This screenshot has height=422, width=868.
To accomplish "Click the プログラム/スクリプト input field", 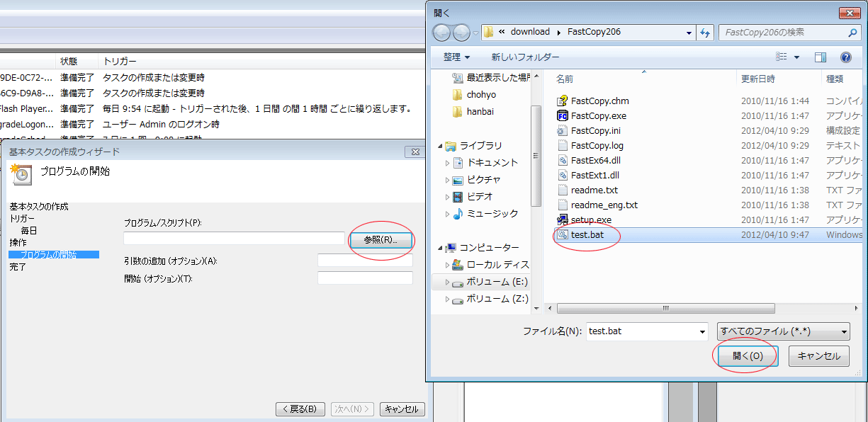I will pos(234,239).
